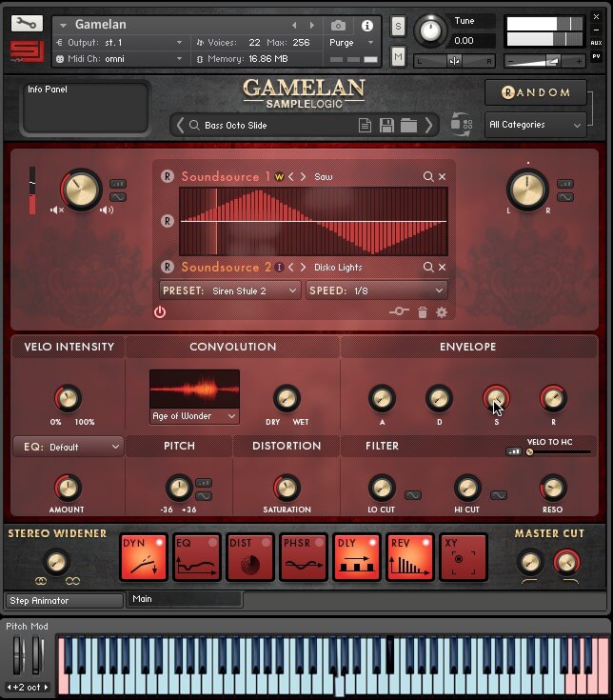Open the preset folder icon
This screenshot has height=700, width=613.
(408, 126)
